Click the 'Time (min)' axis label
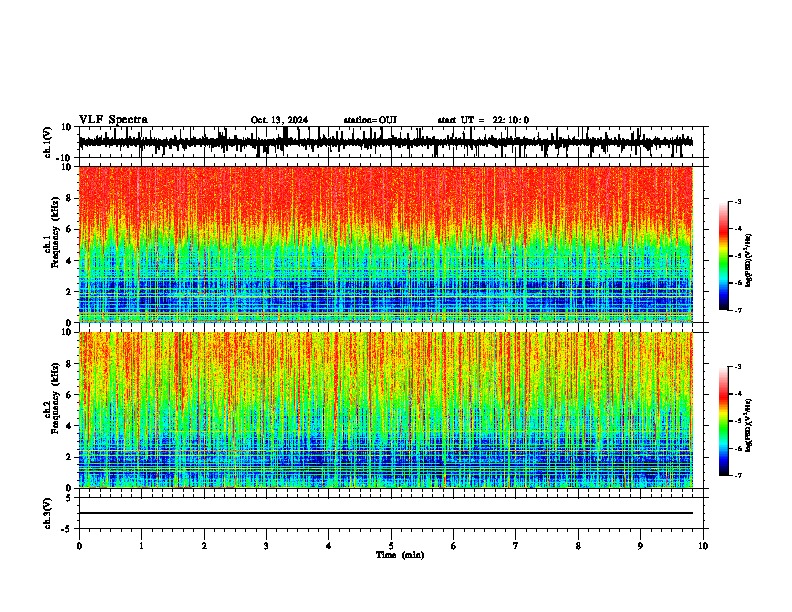This screenshot has height=612, width=792. [x=400, y=555]
